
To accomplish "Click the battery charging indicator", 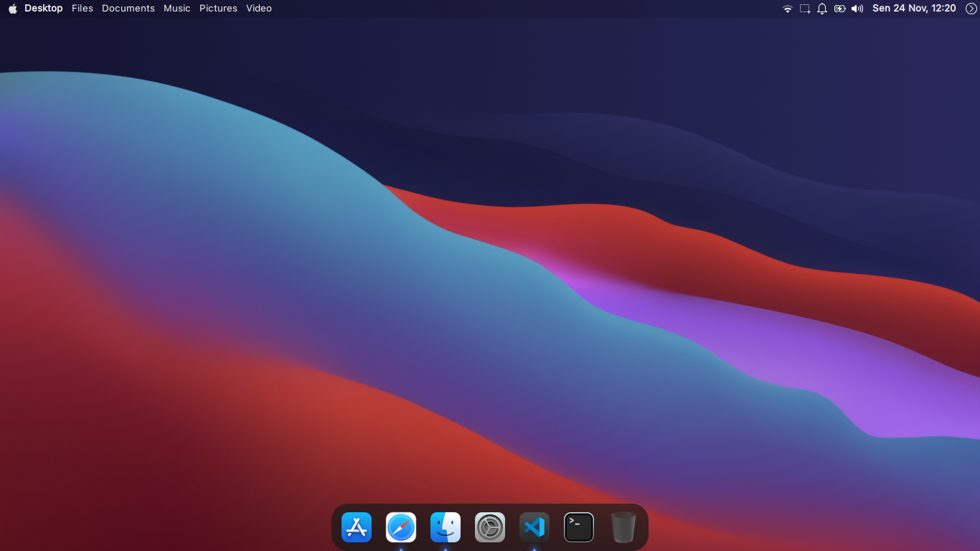I will coord(839,9).
